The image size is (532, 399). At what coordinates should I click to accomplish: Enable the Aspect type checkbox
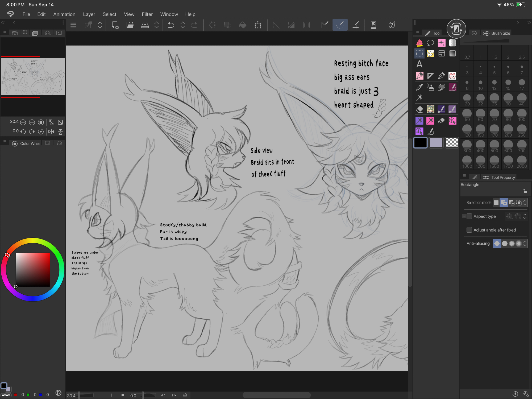(469, 216)
